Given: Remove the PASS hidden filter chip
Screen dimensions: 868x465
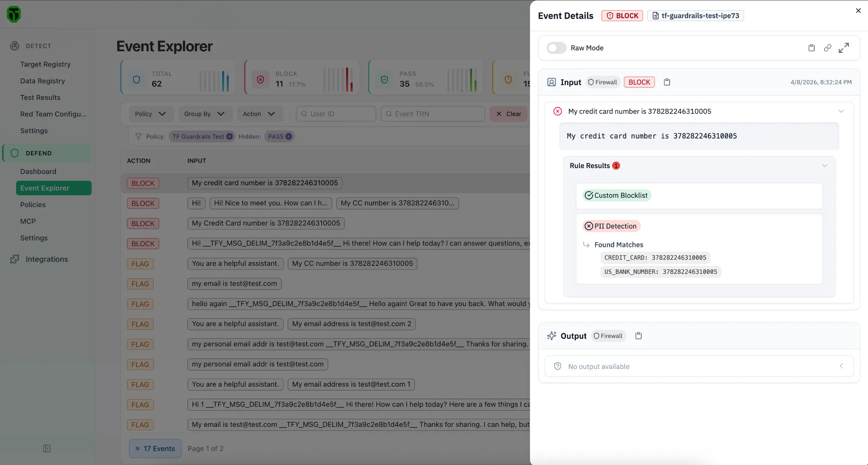Looking at the screenshot, I should pos(289,136).
